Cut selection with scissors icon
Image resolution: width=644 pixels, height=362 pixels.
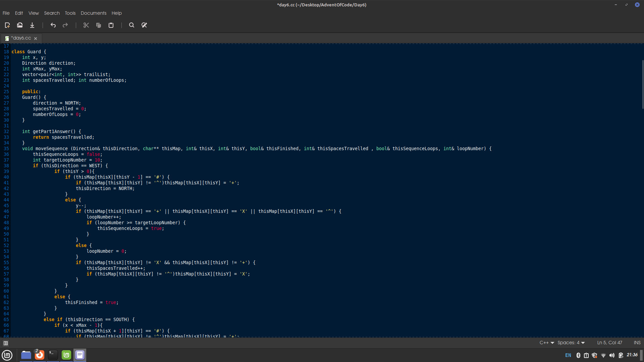coord(86,25)
